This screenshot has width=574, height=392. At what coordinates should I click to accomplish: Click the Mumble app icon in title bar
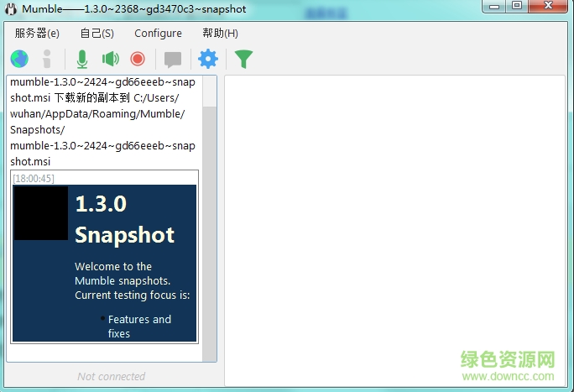(x=11, y=8)
